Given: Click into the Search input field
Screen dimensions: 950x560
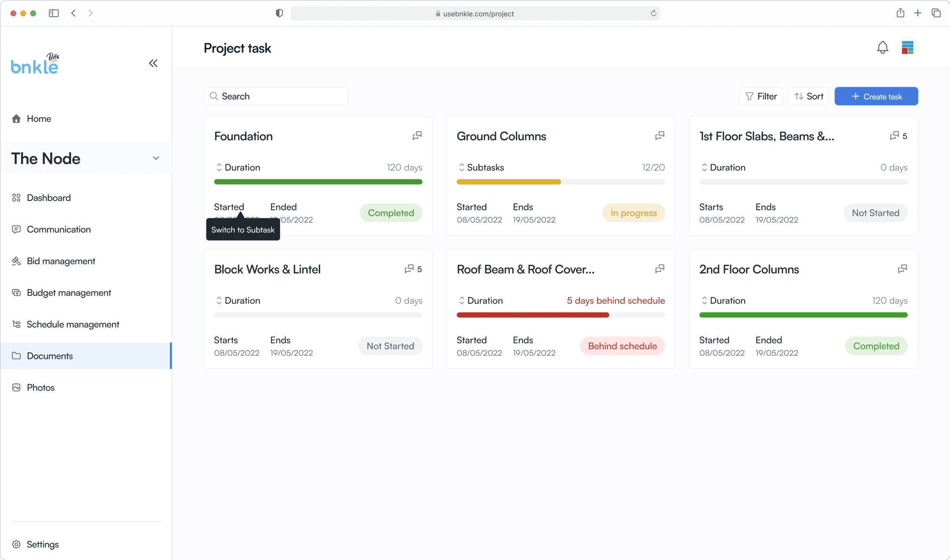Looking at the screenshot, I should [276, 96].
